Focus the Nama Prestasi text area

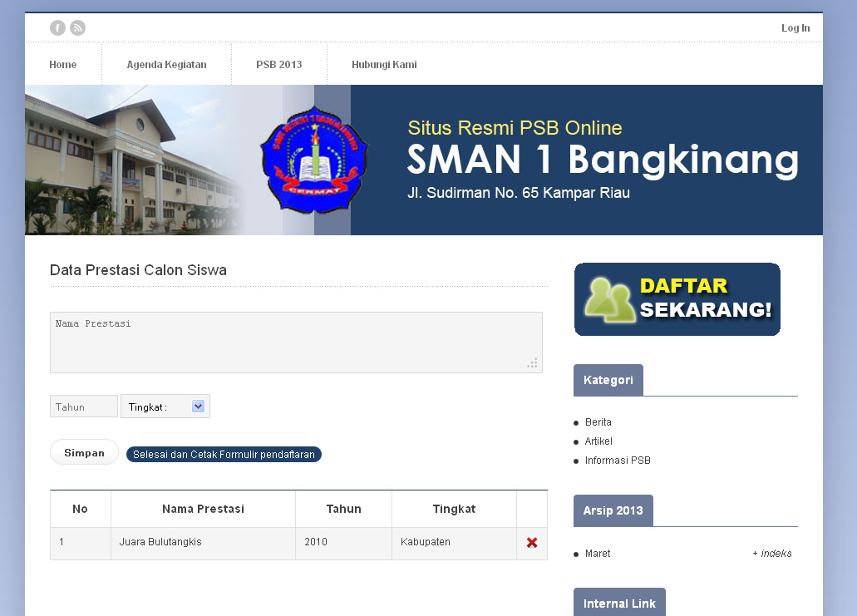[296, 342]
